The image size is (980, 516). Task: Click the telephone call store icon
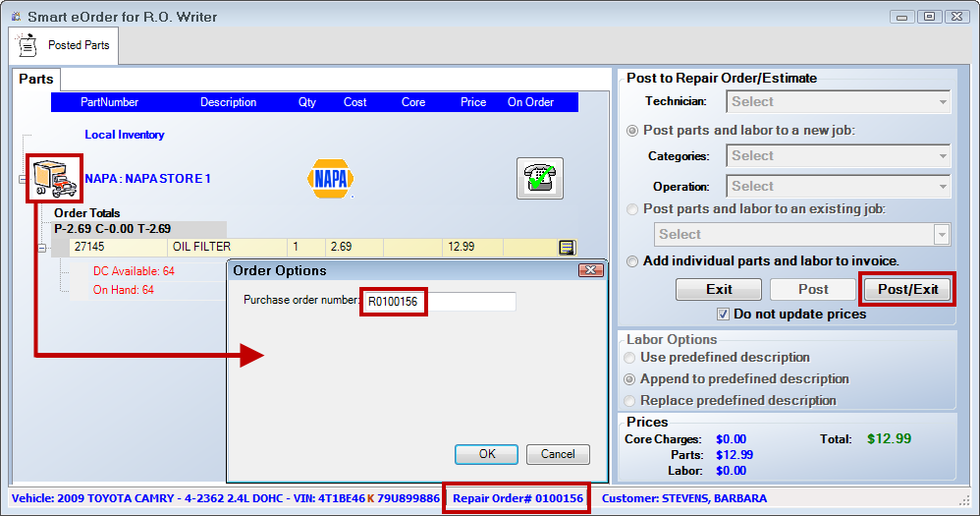click(x=539, y=178)
